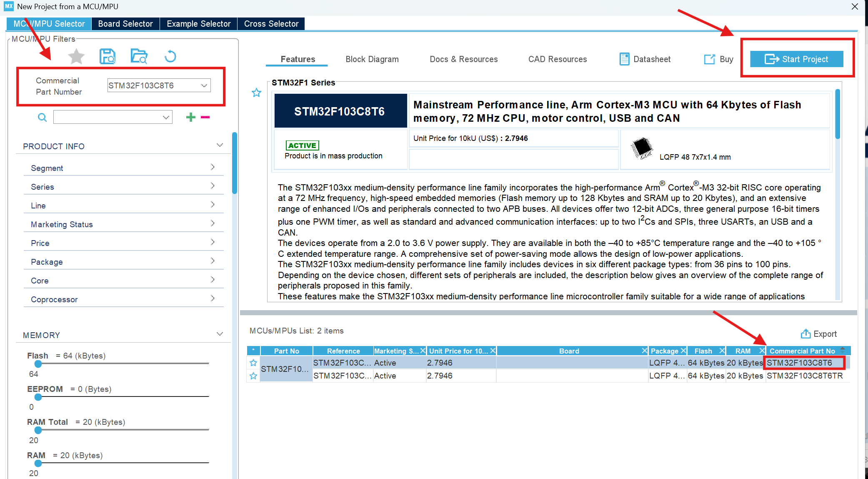Click the RAM slider handle

(38, 463)
